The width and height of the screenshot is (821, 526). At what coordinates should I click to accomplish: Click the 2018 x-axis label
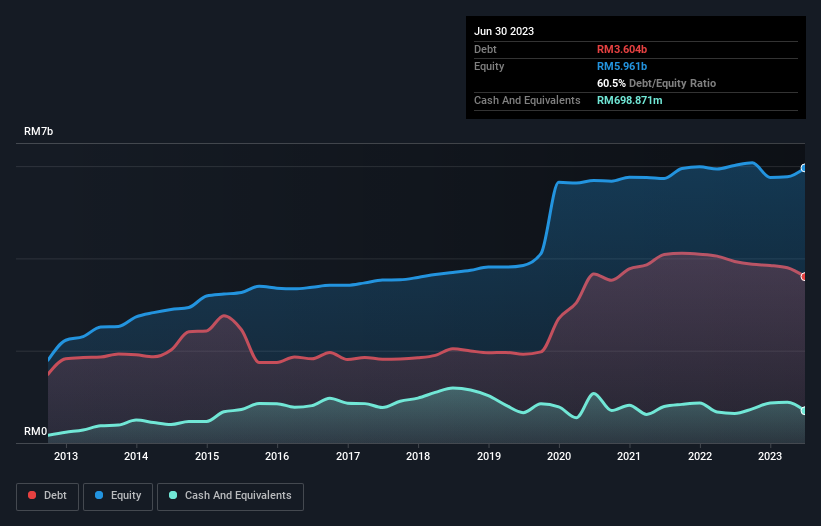[x=418, y=456]
